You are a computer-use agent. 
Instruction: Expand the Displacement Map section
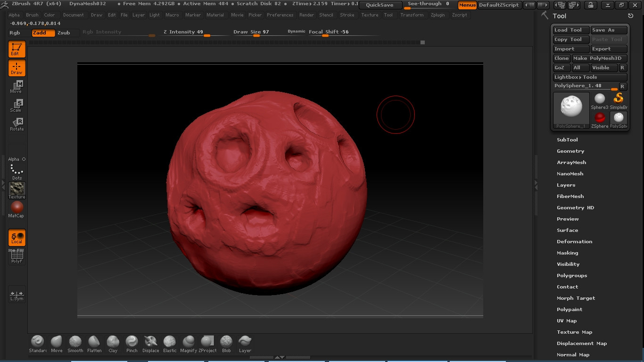tap(582, 344)
